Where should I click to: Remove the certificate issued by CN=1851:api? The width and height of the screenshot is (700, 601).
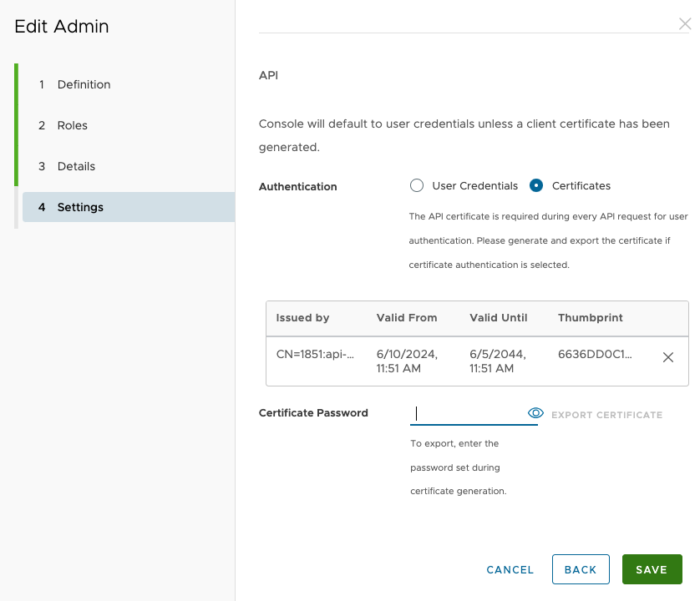tap(667, 356)
